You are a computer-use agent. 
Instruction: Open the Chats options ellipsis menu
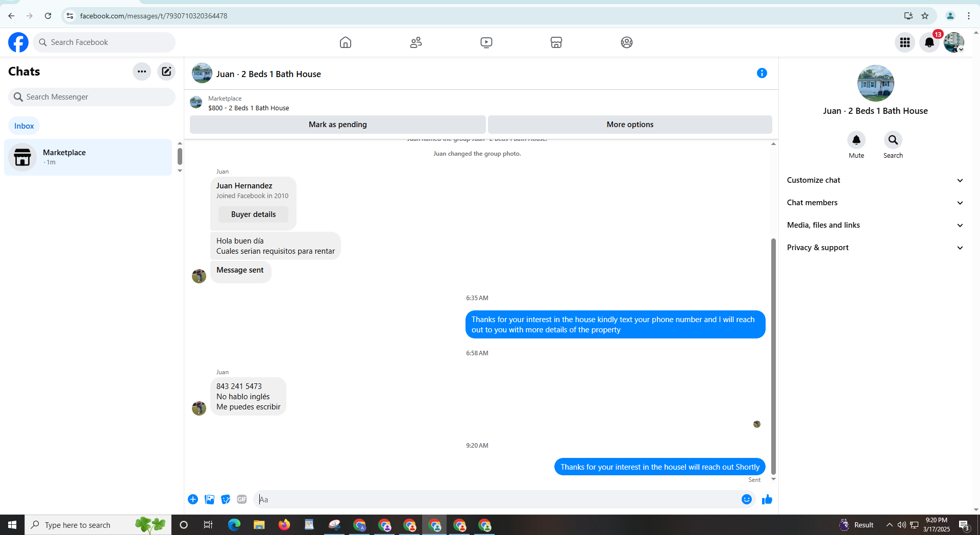click(x=142, y=71)
